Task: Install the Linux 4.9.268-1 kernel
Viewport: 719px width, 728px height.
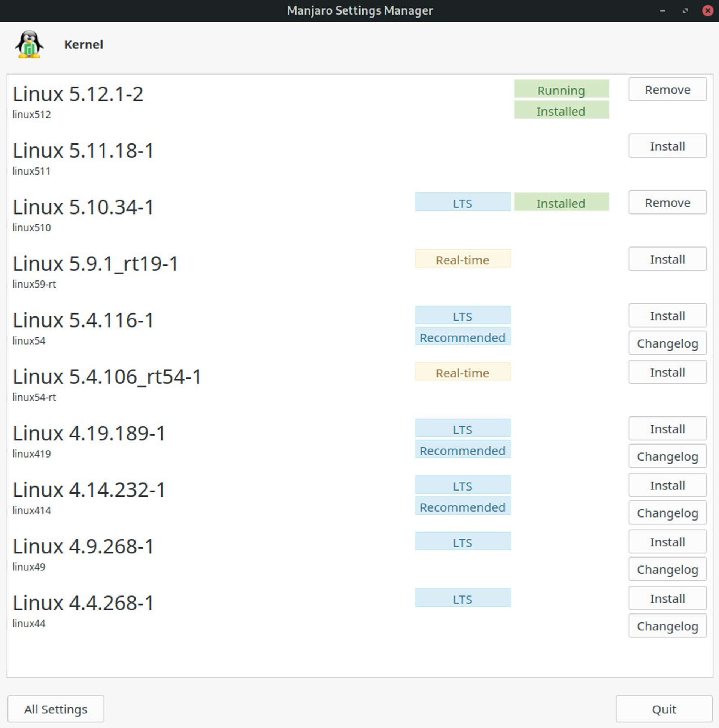Action: pyautogui.click(x=667, y=542)
